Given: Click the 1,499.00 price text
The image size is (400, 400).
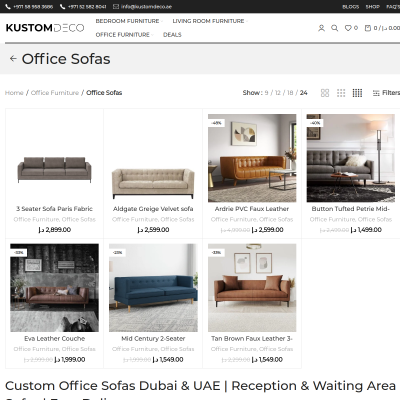Looking at the screenshot, I should [x=366, y=230].
